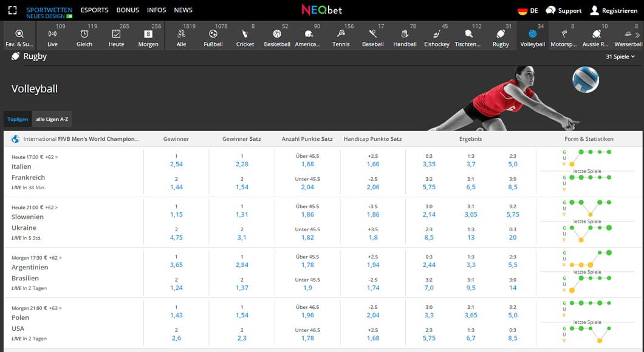
Task: Select USA Gewinner odds 2,6
Action: click(176, 338)
